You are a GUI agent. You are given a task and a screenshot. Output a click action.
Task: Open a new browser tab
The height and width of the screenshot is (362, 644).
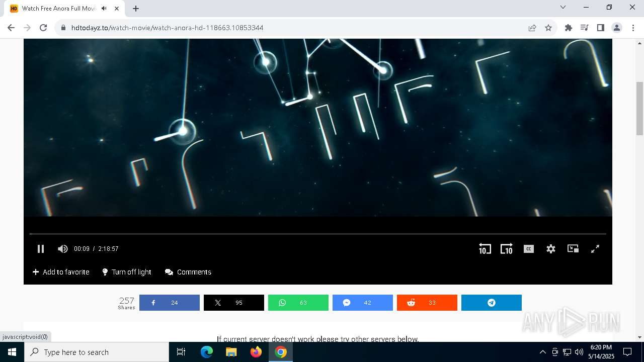136,9
